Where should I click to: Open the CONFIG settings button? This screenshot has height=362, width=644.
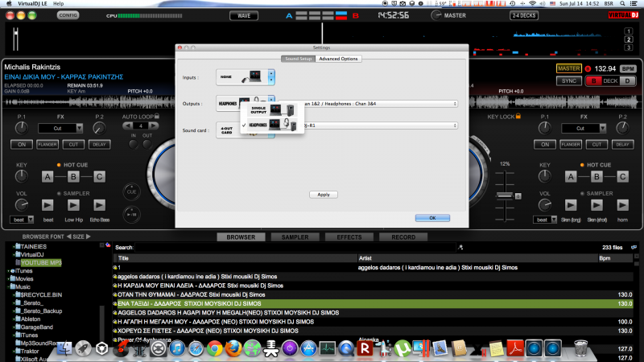(68, 15)
